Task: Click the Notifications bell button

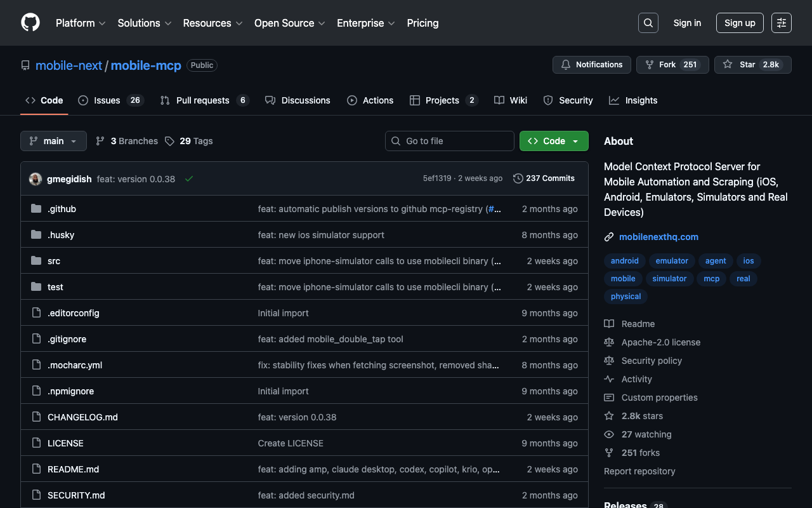Action: pyautogui.click(x=592, y=65)
